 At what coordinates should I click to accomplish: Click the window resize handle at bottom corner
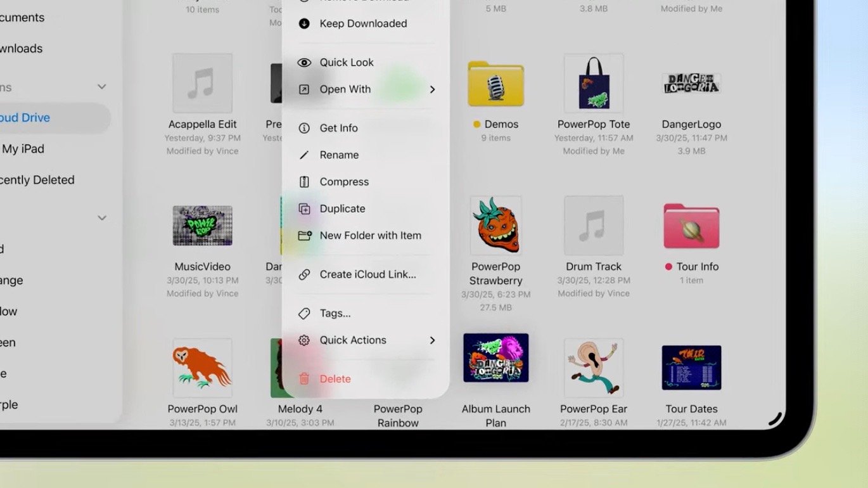(x=775, y=418)
